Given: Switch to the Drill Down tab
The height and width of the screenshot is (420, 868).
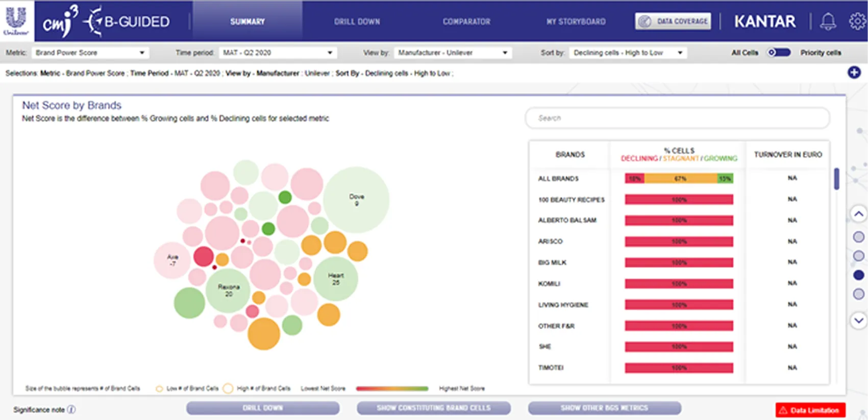Looking at the screenshot, I should pos(357,21).
